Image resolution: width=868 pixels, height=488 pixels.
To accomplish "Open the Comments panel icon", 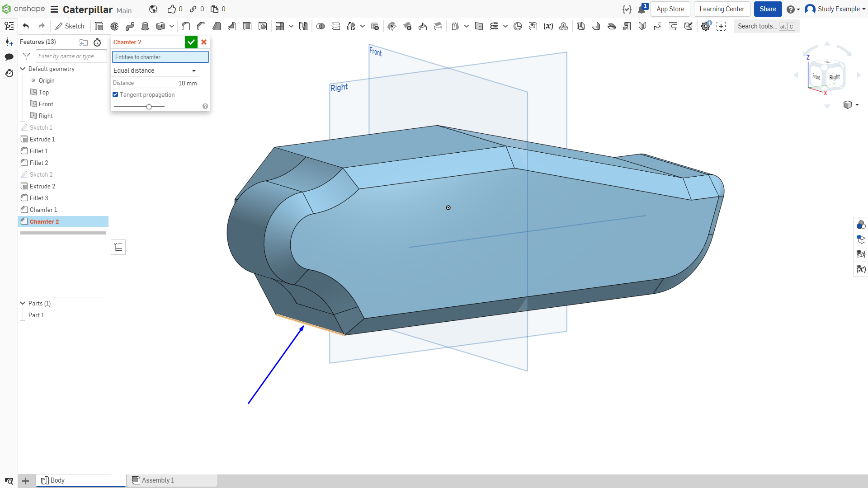I will click(x=9, y=57).
